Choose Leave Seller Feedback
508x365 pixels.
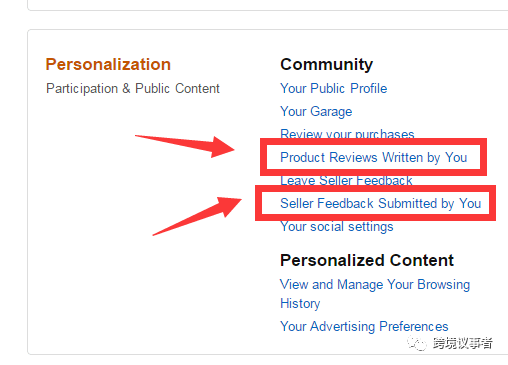[346, 180]
